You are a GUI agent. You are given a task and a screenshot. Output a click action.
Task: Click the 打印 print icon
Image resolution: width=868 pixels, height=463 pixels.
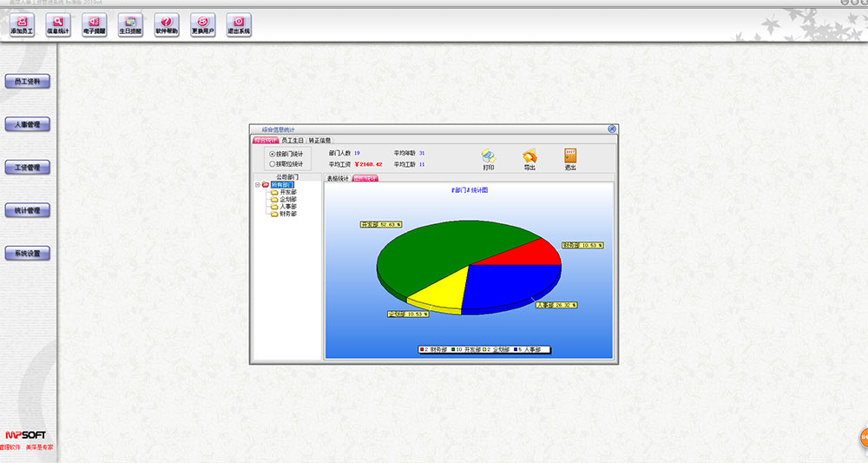click(x=489, y=158)
